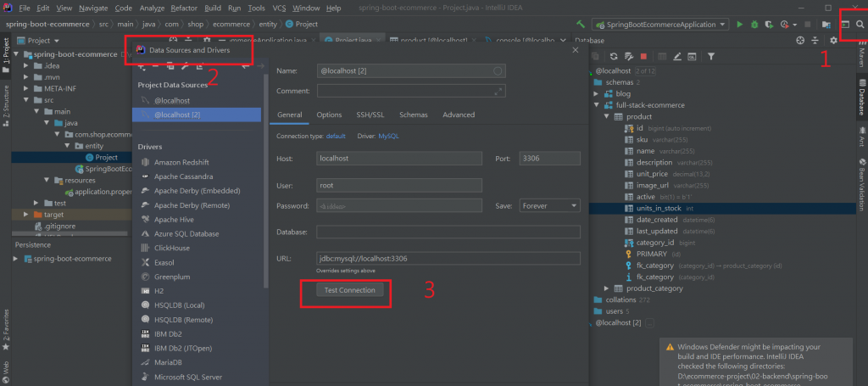Open the Navigate menu

(93, 8)
